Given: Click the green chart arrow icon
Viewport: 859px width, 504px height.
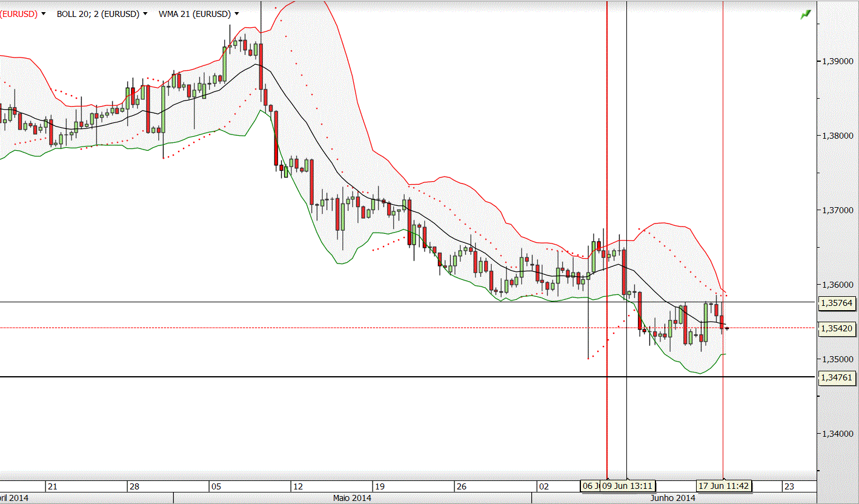Looking at the screenshot, I should point(805,14).
